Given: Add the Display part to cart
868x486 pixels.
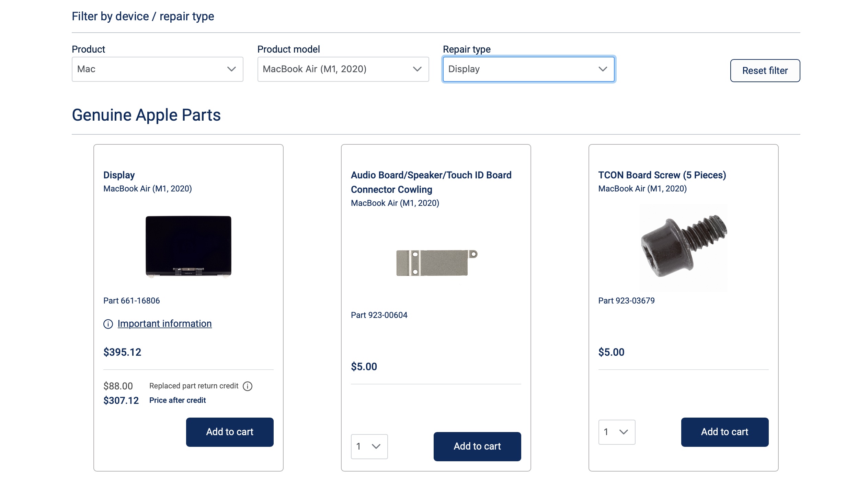Looking at the screenshot, I should [229, 432].
